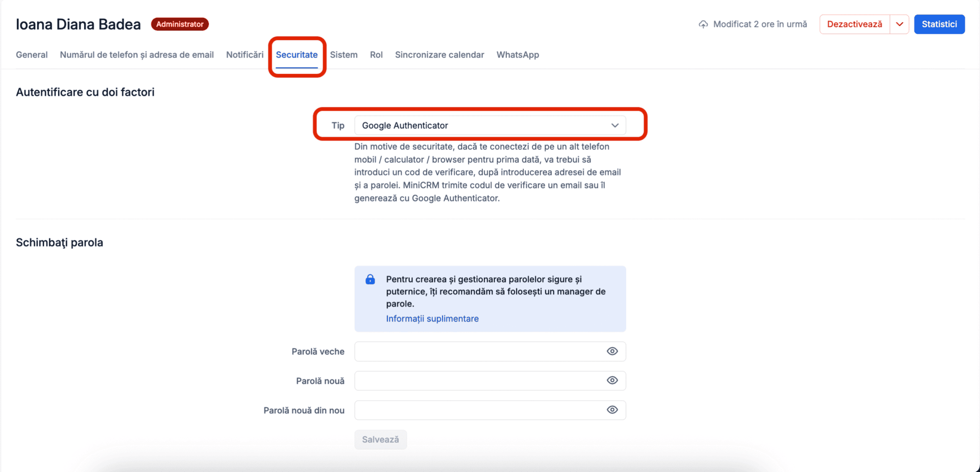
Task: Click the Administrator badge
Action: [x=180, y=24]
